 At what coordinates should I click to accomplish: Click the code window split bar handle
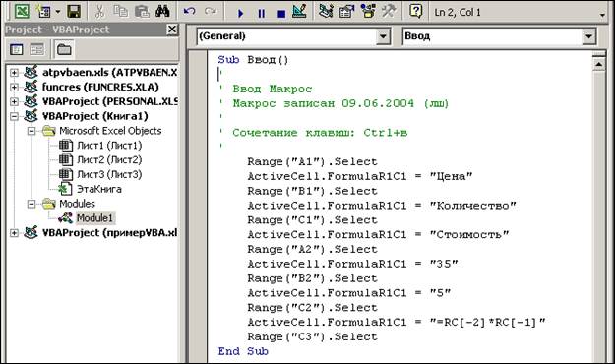(599, 54)
